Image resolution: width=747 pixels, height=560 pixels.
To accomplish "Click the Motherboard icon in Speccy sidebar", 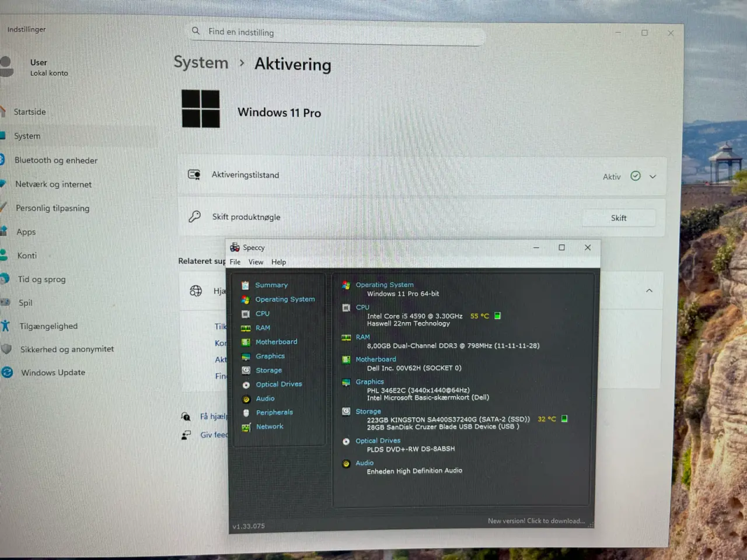I will pyautogui.click(x=246, y=342).
